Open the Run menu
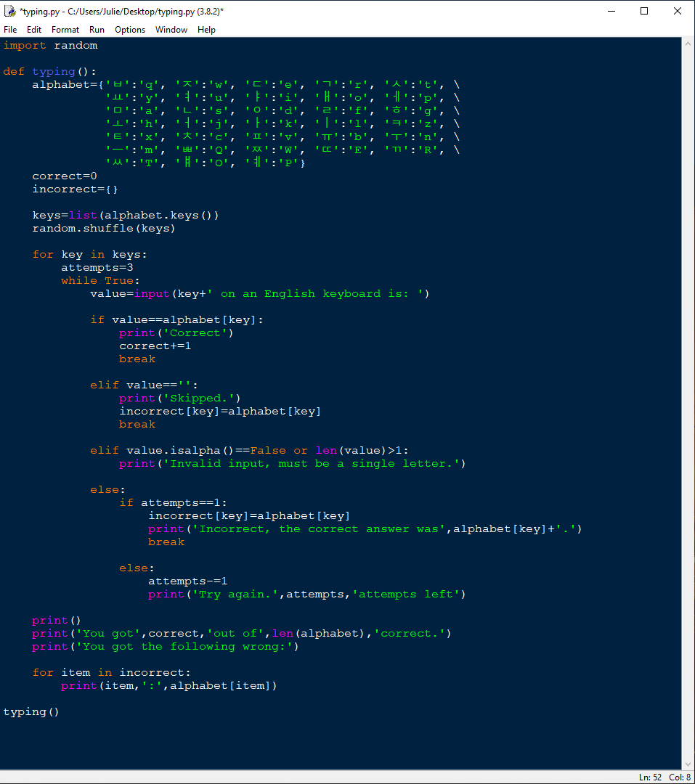Viewport: 695px width, 784px height. [x=97, y=30]
